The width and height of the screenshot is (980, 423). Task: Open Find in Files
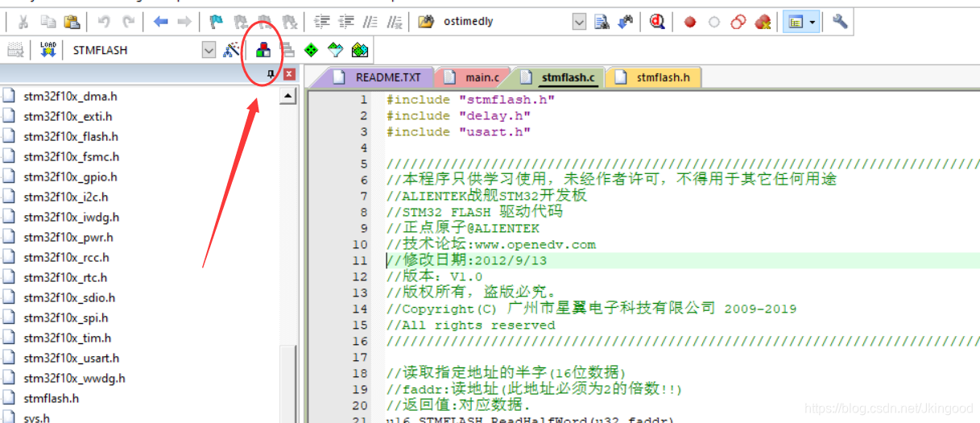point(427,22)
